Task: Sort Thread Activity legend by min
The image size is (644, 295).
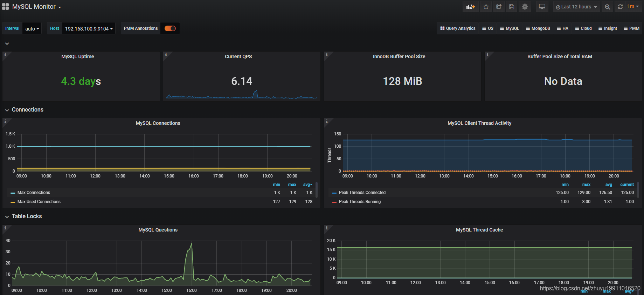Action: click(x=565, y=185)
